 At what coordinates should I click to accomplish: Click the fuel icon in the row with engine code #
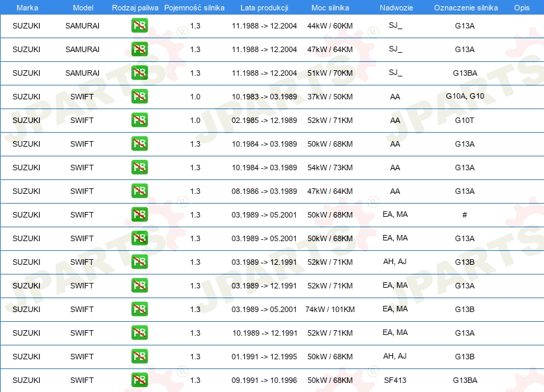click(x=139, y=214)
